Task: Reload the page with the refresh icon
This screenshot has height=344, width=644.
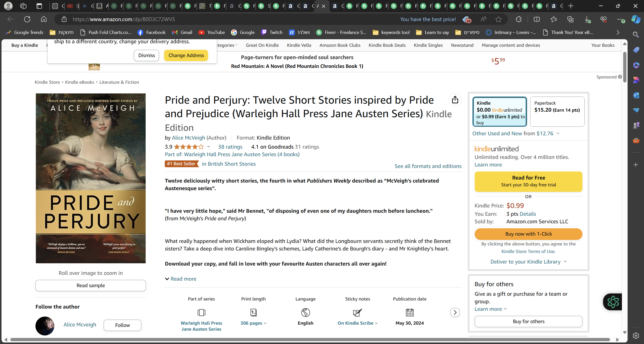Action: click(x=27, y=19)
